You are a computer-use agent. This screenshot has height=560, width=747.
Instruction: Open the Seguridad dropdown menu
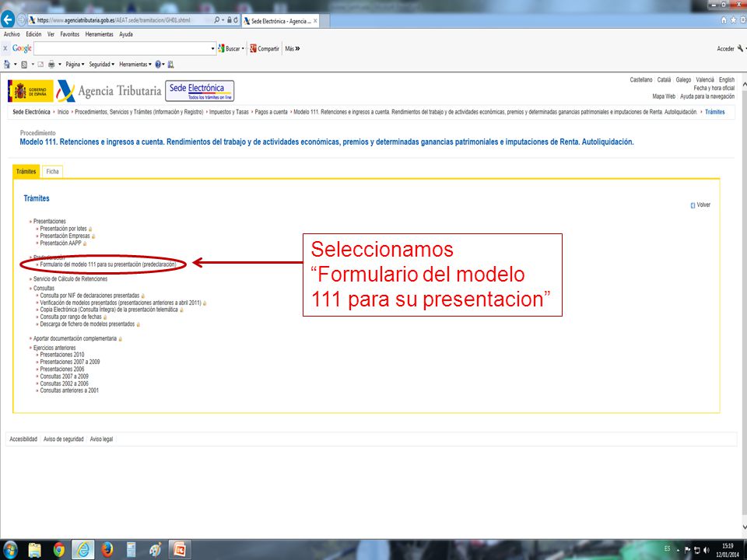click(101, 65)
